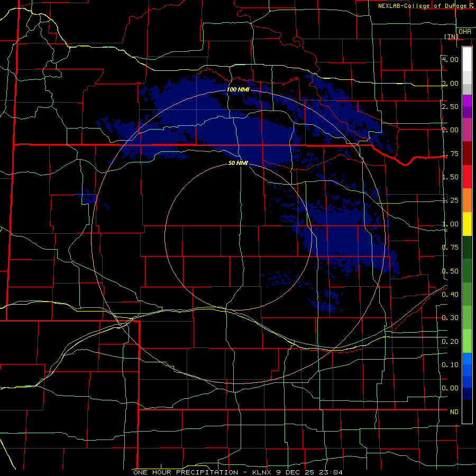
Task: Click the '100 NMI' range ring label
Action: pos(238,90)
